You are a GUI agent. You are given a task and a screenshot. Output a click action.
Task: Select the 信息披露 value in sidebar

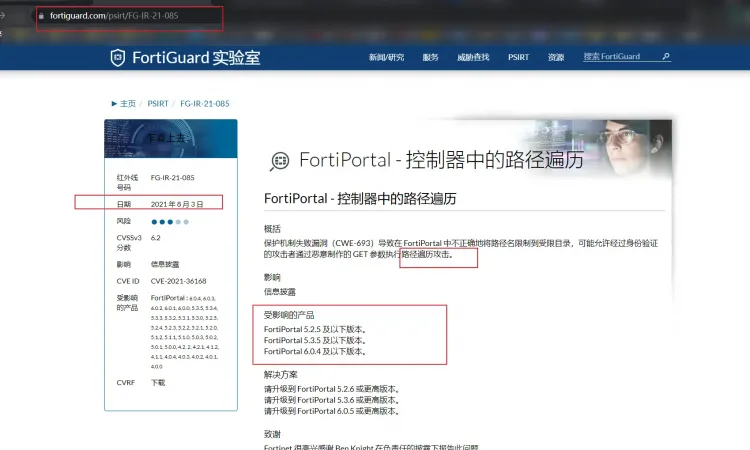pos(165,264)
